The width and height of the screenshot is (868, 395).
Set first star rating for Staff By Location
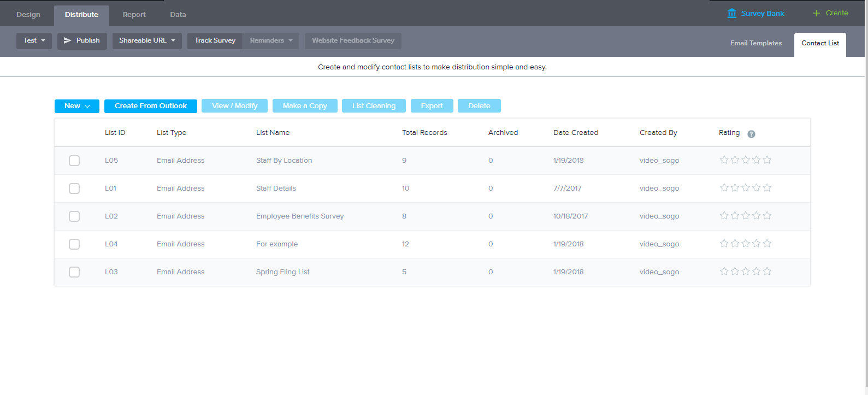724,160
